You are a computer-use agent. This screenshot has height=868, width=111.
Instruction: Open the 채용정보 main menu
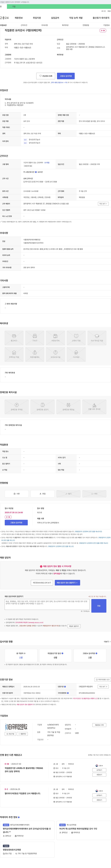[x=19, y=18]
